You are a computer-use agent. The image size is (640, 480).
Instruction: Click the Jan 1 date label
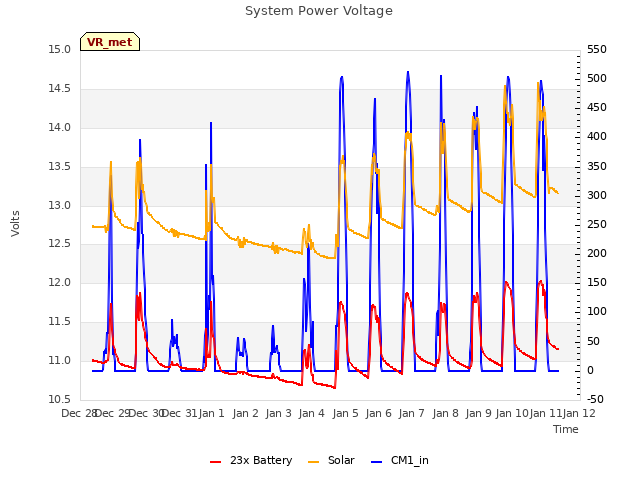pos(212,413)
